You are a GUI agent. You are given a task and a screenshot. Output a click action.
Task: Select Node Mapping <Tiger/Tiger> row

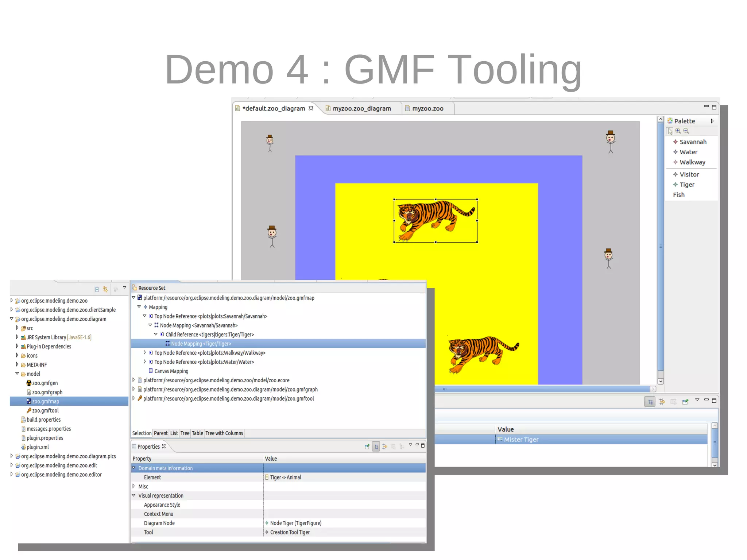[x=278, y=344]
